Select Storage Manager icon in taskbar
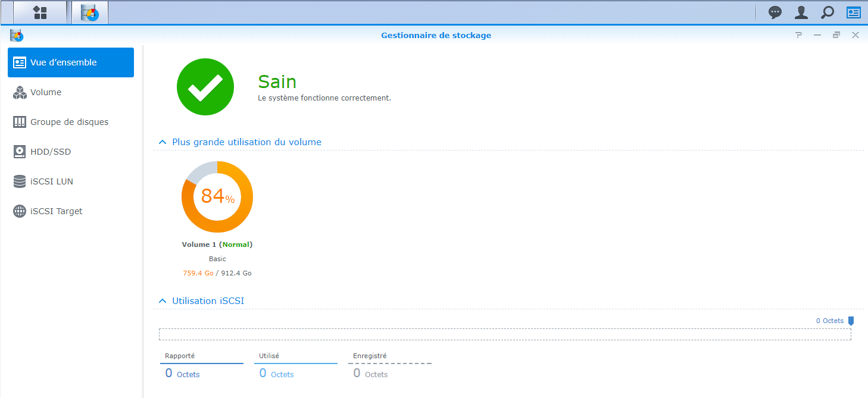 click(x=90, y=12)
